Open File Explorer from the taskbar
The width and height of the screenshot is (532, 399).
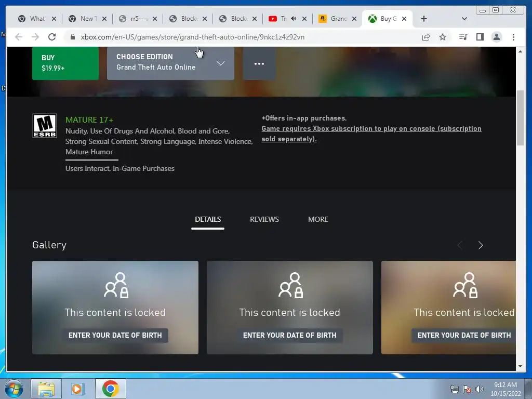(x=46, y=389)
